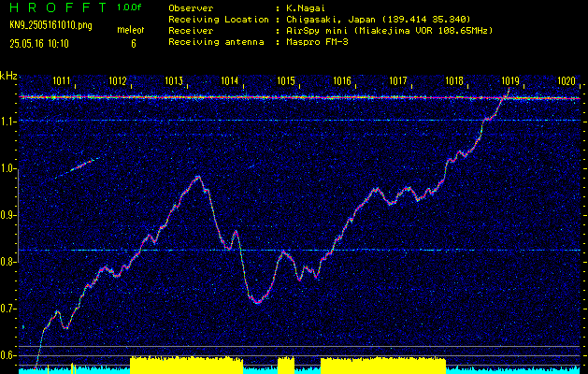588x374 pixels.
Task: Click the 1016 time axis label
Action: [342, 80]
